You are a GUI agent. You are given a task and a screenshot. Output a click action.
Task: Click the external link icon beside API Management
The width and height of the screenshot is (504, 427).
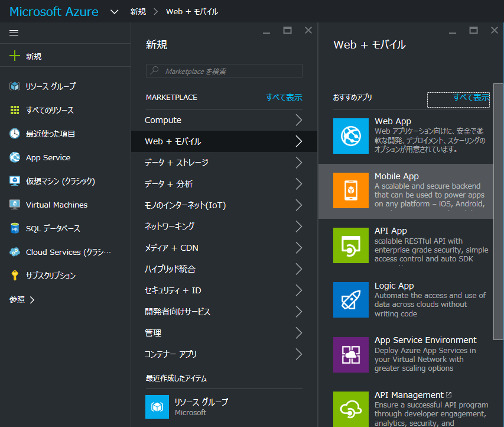click(449, 394)
